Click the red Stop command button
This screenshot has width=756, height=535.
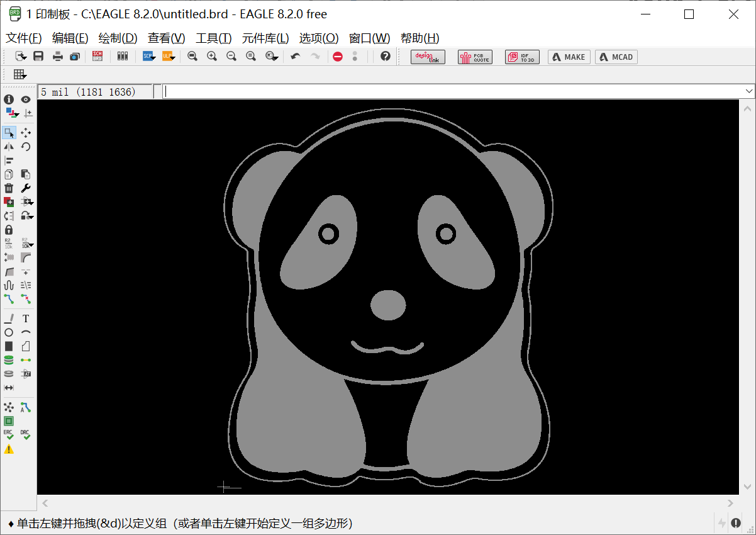pyautogui.click(x=338, y=56)
